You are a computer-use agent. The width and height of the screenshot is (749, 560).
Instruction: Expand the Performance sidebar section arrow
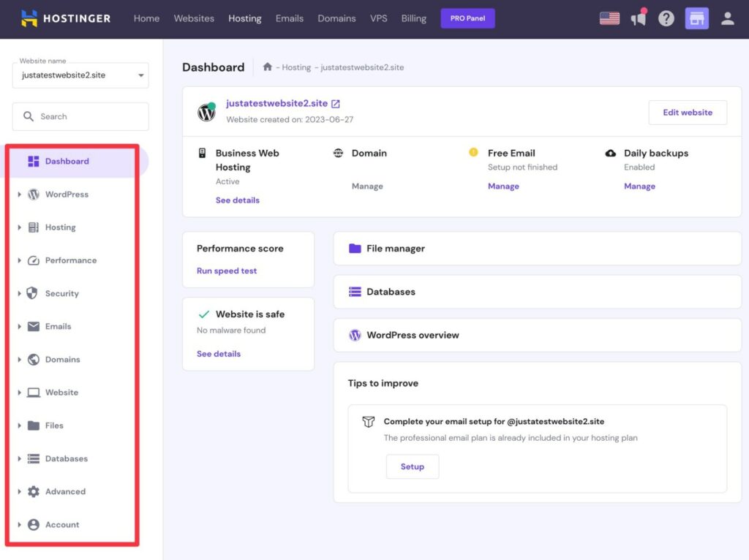(19, 260)
